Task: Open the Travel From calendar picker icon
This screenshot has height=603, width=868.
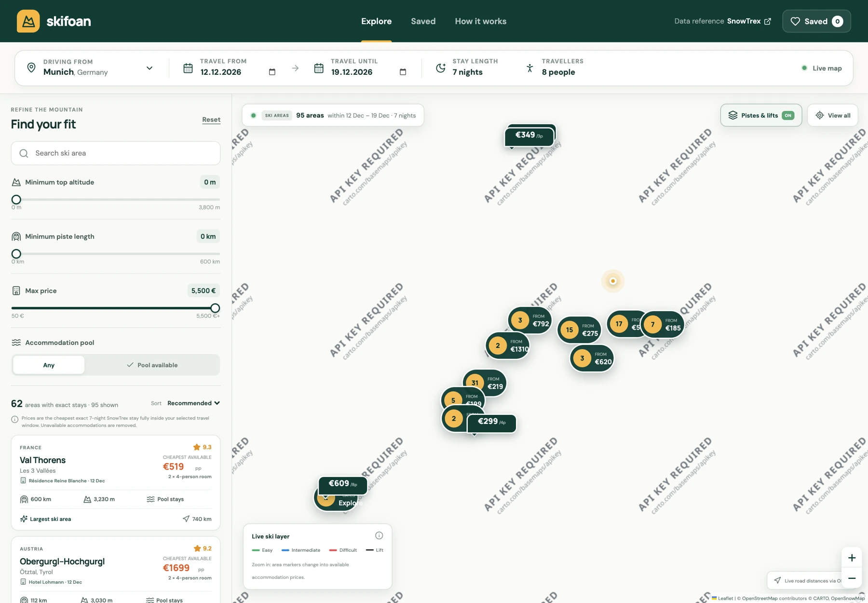Action: 272,72
